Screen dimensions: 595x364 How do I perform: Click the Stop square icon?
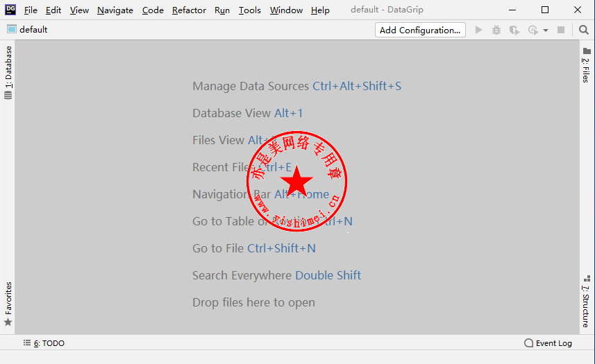[561, 30]
